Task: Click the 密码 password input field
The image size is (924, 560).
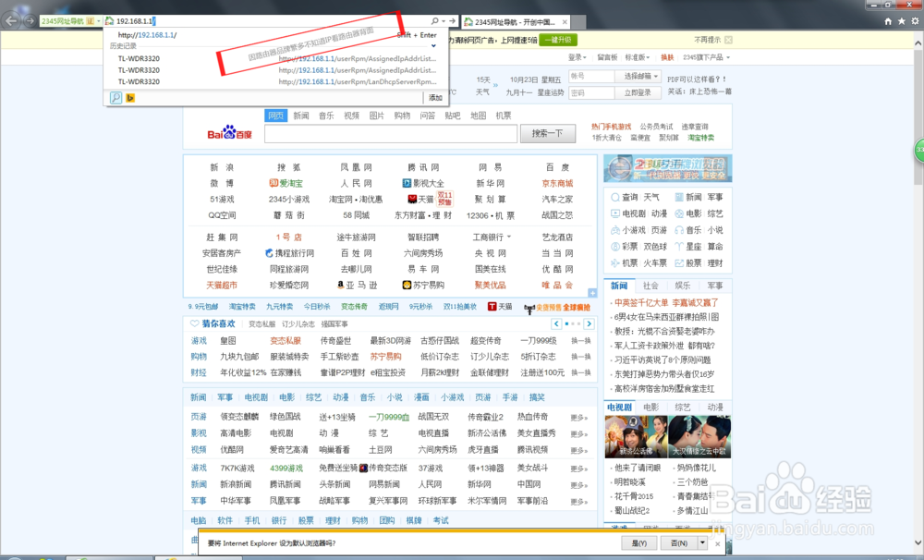Action: (x=591, y=92)
